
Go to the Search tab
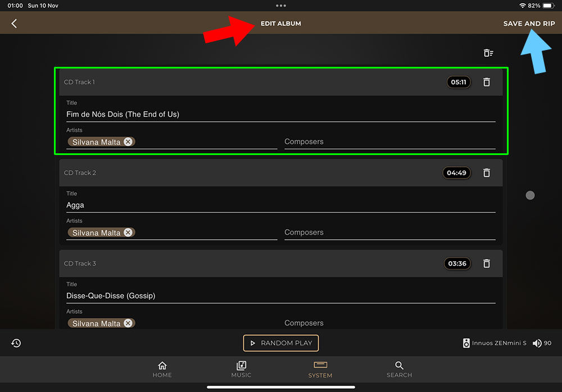point(399,369)
